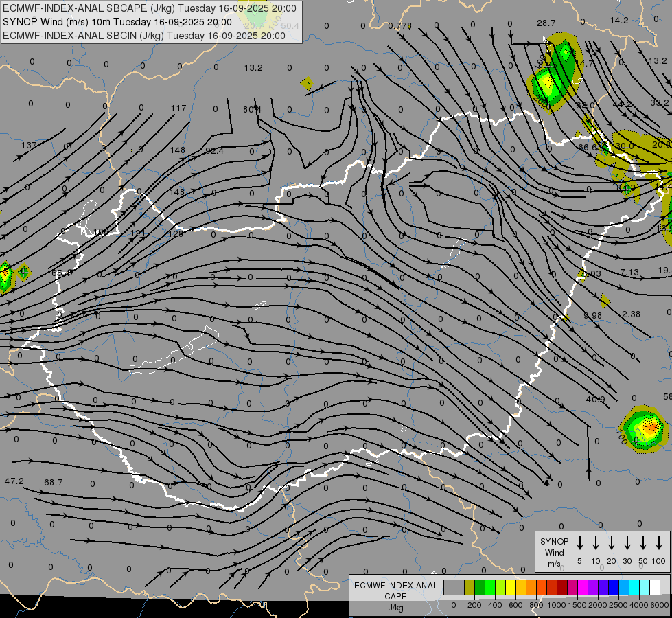This screenshot has width=672, height=618.
Task: Click the 28.7 CAPE value on the map
Action: 546,23
